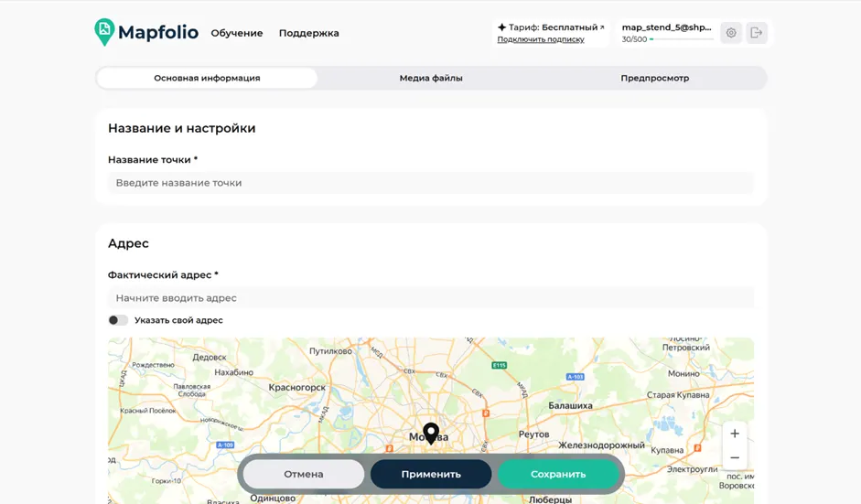This screenshot has width=861, height=504.
Task: Click the logout icon button
Action: pos(756,33)
